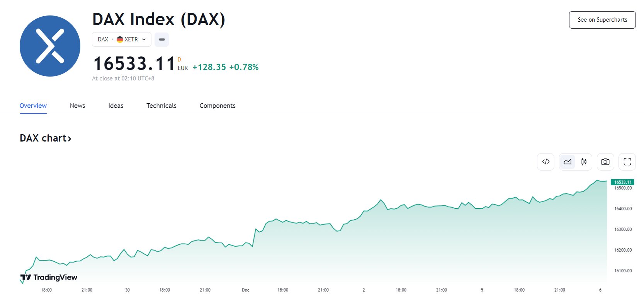Switch to candlestick chart view
The width and height of the screenshot is (644, 302).
(584, 162)
